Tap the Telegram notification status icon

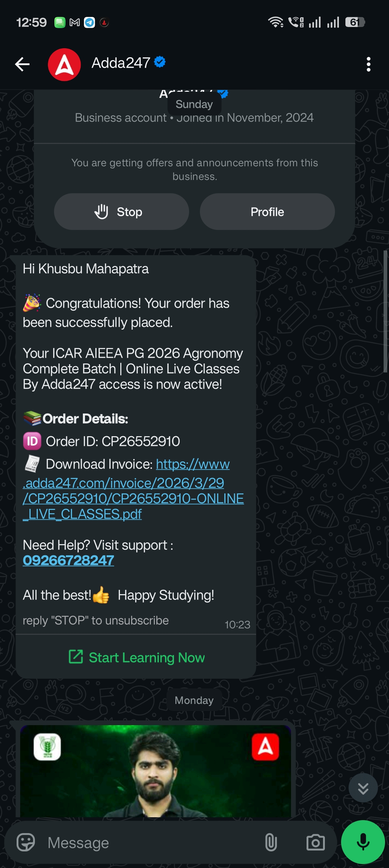90,23
